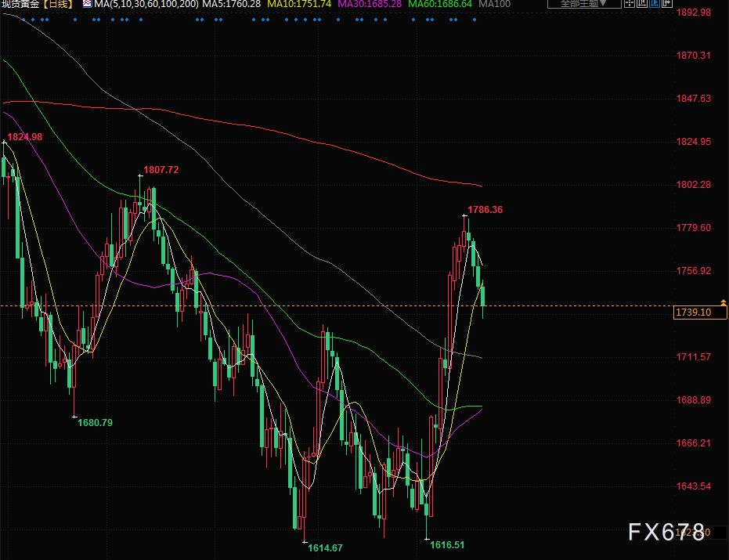
Task: Open the MA(5,10,30,60,100,200) indicator settings
Action: coord(146,4)
